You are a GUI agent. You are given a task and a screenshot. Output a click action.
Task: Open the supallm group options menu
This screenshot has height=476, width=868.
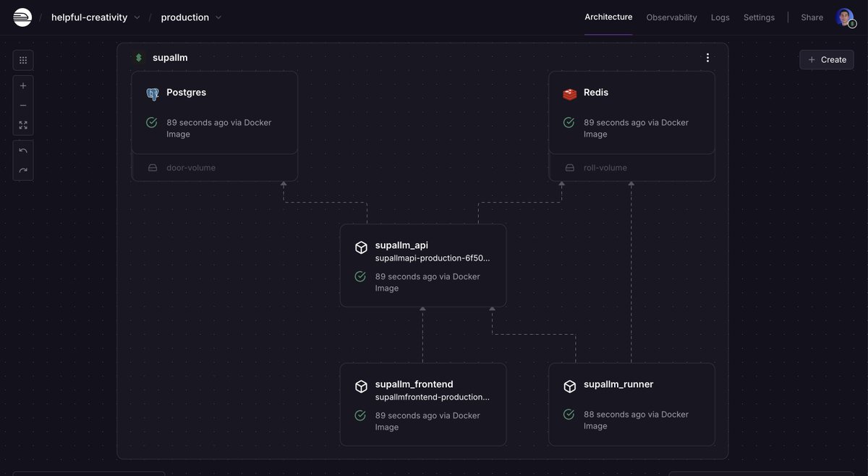click(x=707, y=58)
